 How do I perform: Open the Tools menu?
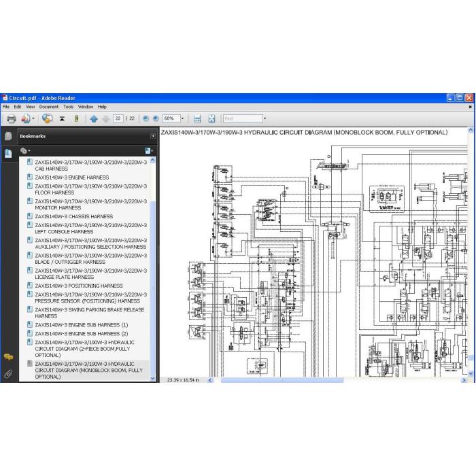click(x=68, y=107)
